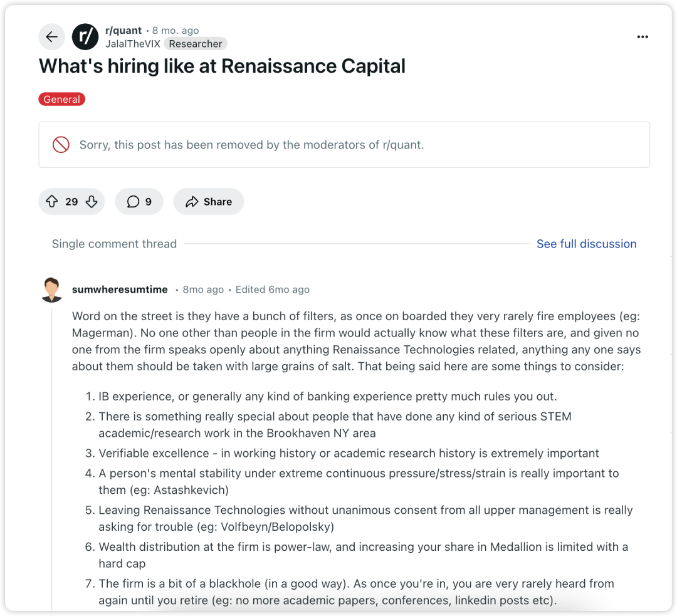Click the removed-post prohibition icon

[x=61, y=145]
